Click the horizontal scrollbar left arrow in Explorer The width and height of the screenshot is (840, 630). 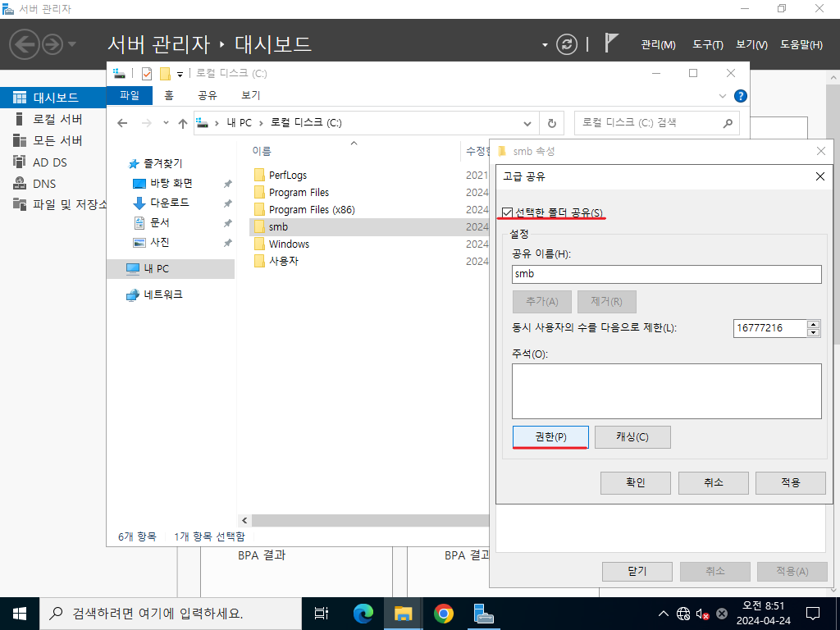(244, 520)
